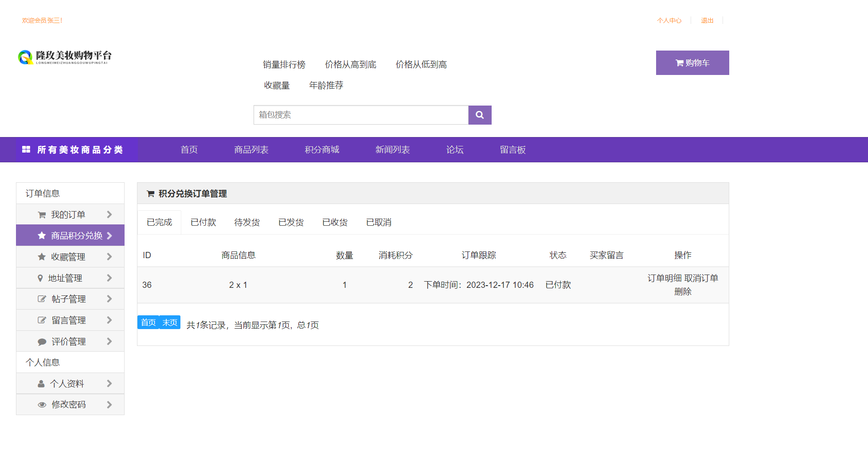
Task: Click the edit icon next to 帖子管理
Action: [x=42, y=299]
